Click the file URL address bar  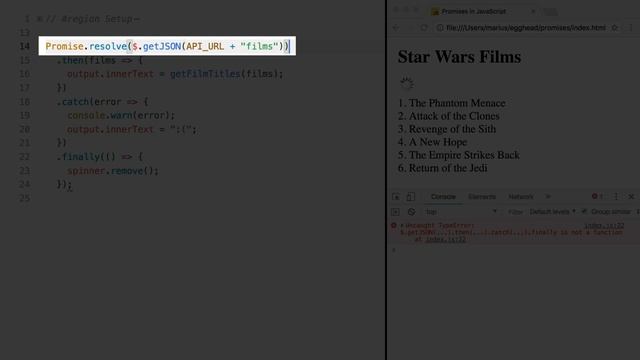point(526,28)
